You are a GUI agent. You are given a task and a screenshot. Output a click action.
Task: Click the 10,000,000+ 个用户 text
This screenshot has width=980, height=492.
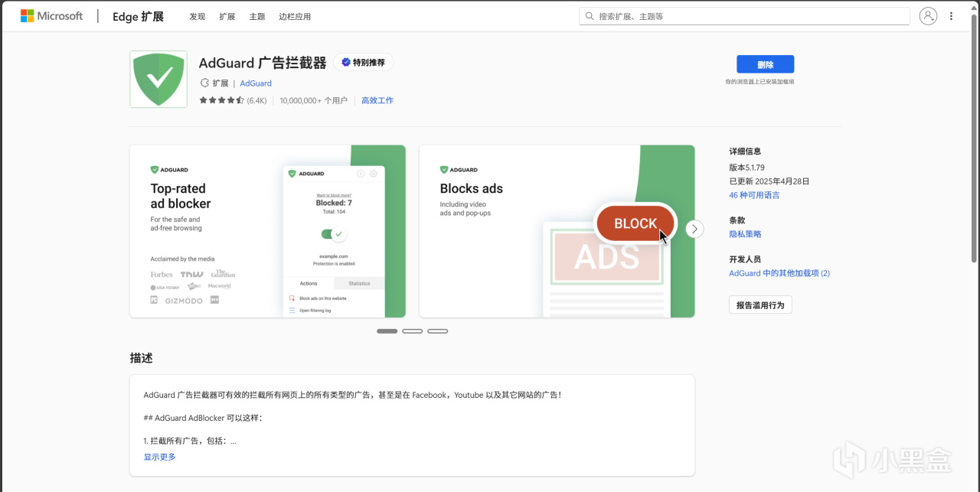click(313, 100)
